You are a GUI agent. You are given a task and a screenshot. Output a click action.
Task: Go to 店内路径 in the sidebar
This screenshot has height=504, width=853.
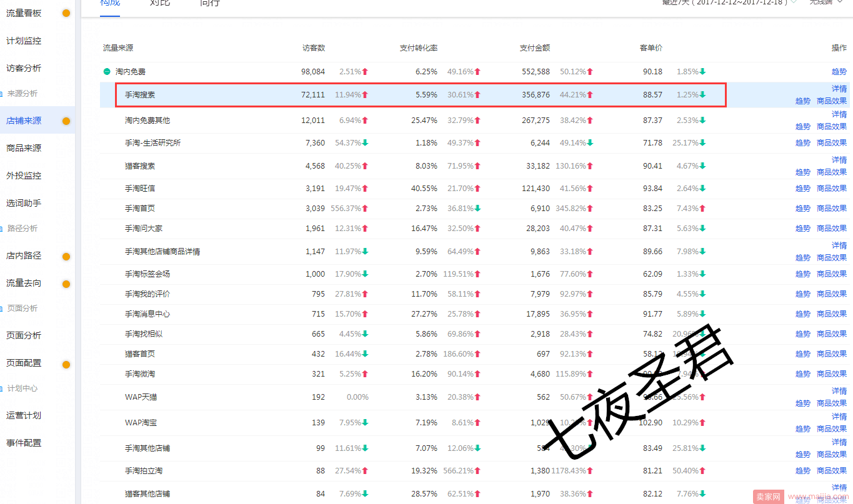tap(24, 255)
